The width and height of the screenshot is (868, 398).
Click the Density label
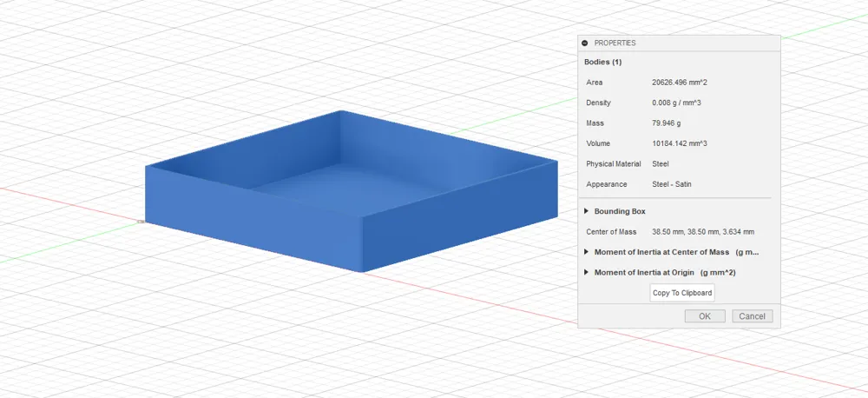click(x=598, y=103)
